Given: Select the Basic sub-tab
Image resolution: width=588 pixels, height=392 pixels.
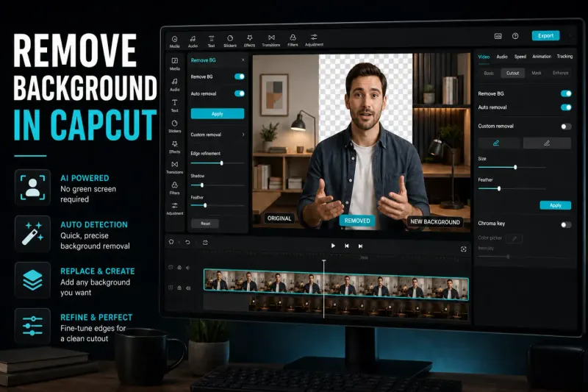Looking at the screenshot, I should click(x=489, y=73).
